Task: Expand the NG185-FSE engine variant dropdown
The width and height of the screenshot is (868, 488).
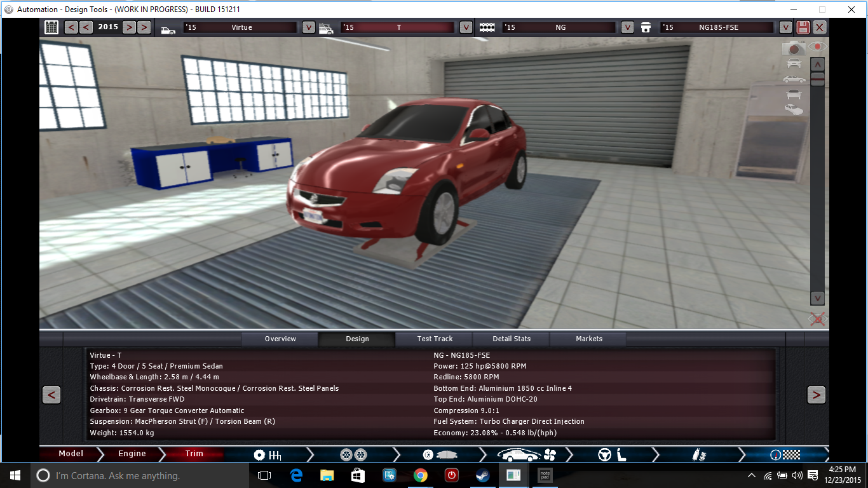Action: [785, 27]
